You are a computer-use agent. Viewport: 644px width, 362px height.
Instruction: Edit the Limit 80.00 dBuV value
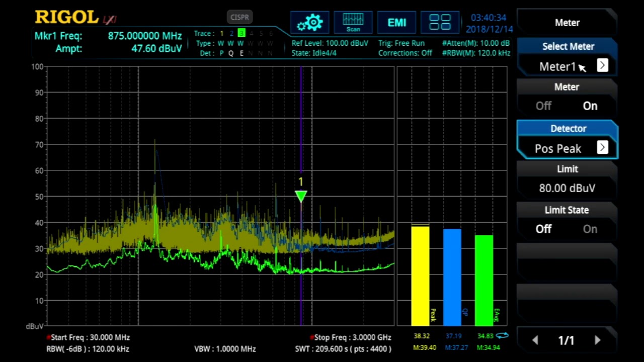pos(567,188)
